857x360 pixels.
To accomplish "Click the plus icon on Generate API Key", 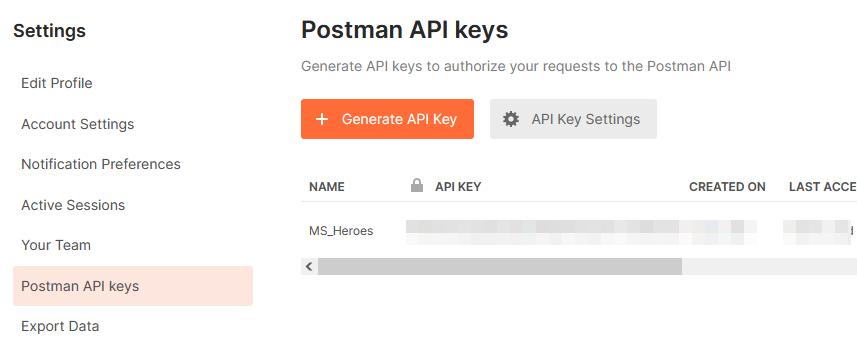I will point(322,119).
